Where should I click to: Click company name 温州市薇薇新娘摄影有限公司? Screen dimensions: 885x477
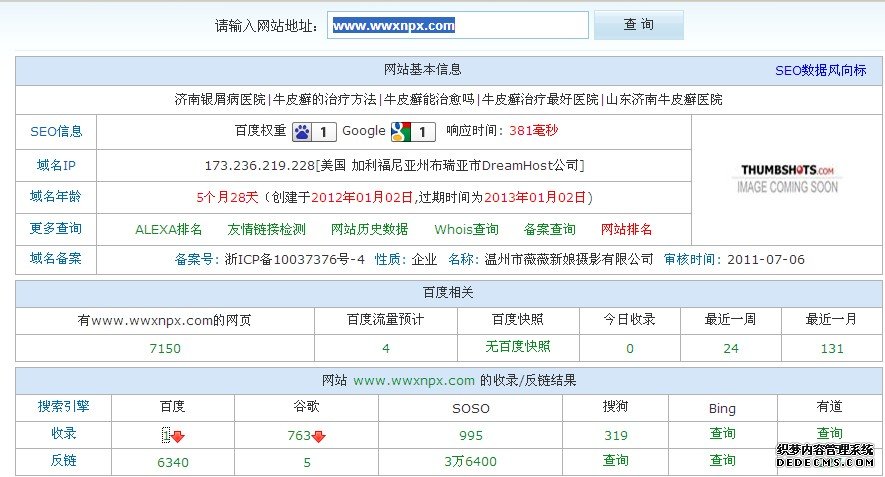(x=569, y=260)
